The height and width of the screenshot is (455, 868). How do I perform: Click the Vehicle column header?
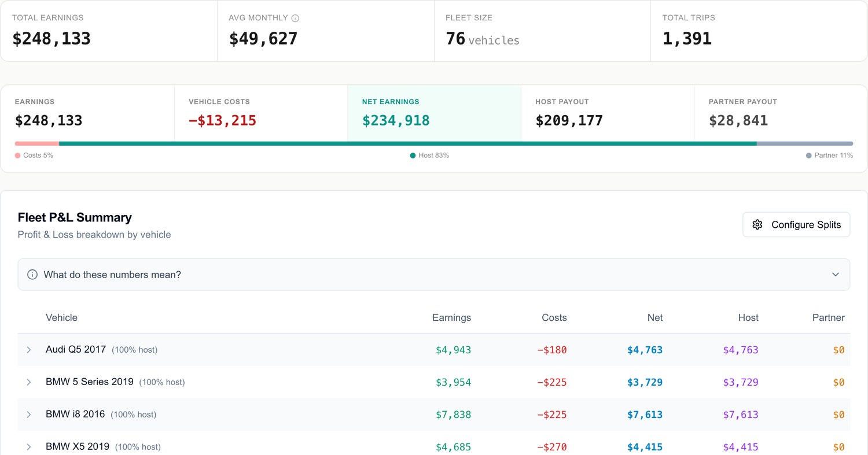point(61,317)
